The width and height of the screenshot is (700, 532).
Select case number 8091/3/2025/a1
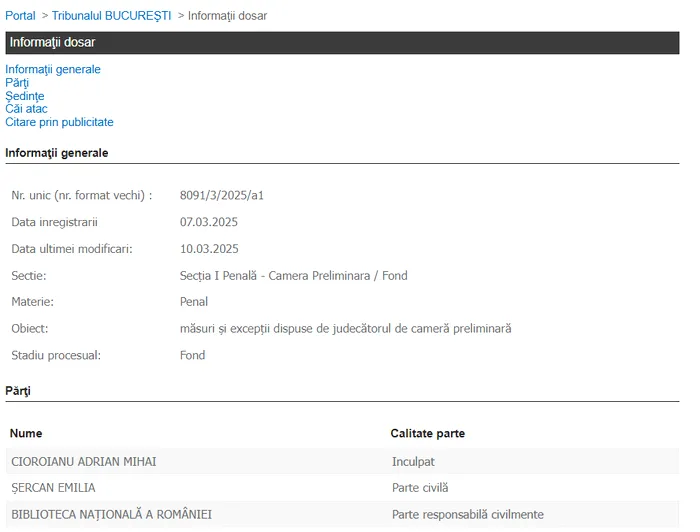[221, 195]
